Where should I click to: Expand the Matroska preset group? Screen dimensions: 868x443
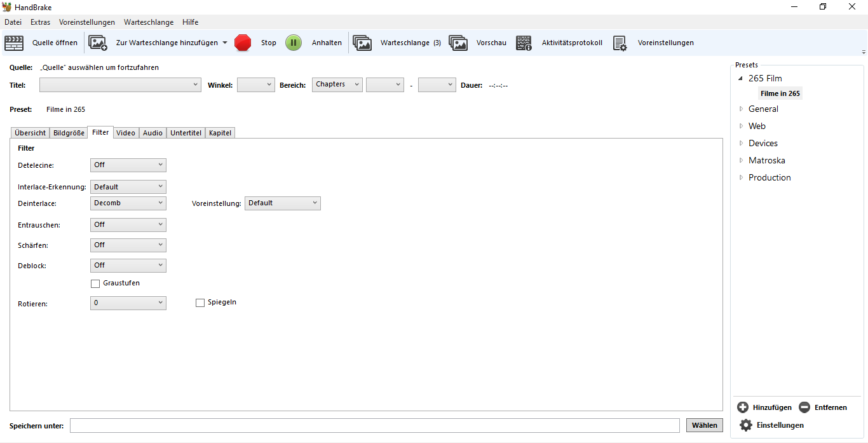pos(741,160)
